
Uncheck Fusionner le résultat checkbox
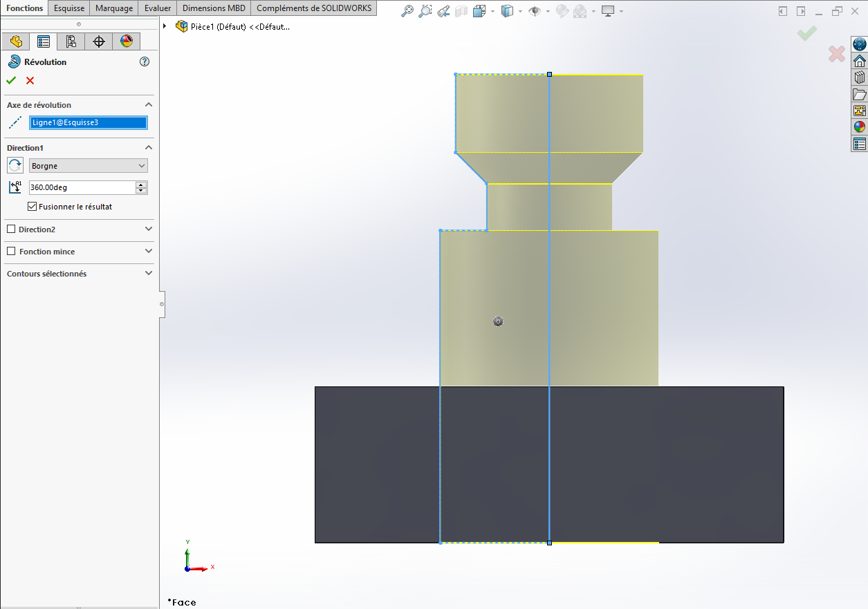coord(32,207)
